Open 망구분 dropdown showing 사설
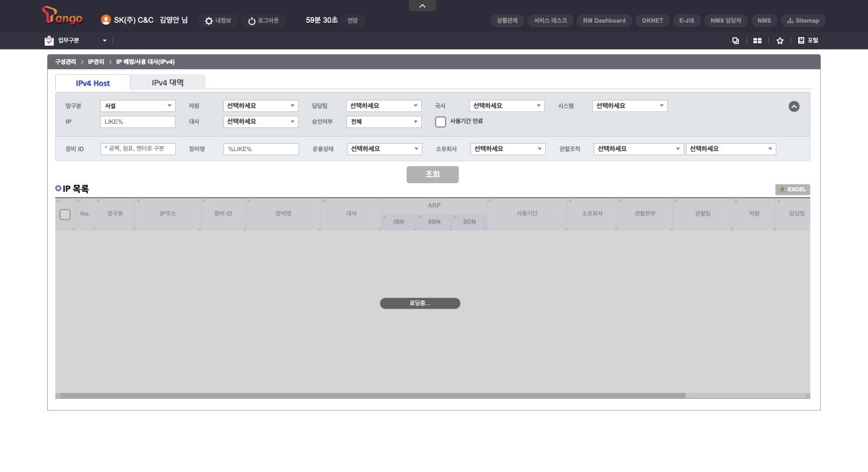868x472 pixels. tap(138, 106)
